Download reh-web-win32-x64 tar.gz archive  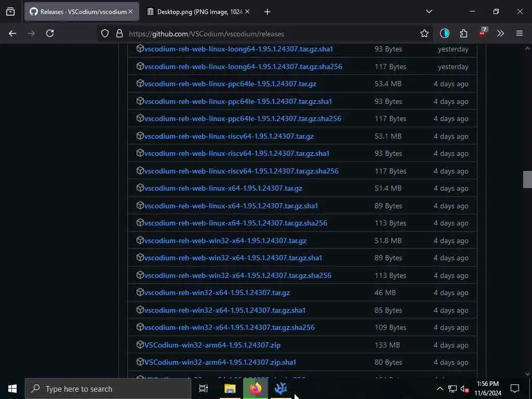pos(225,241)
